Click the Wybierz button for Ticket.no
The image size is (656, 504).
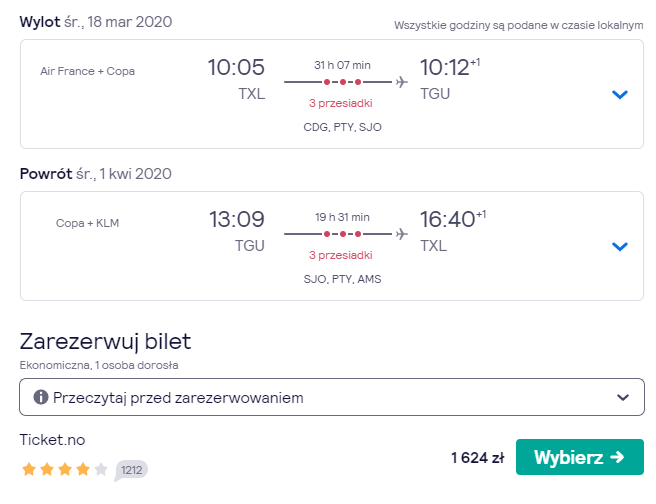[579, 457]
